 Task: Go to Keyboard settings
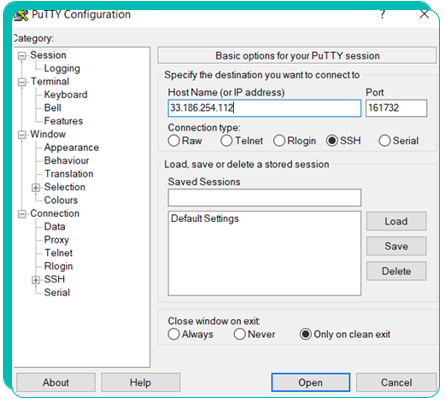tap(66, 95)
